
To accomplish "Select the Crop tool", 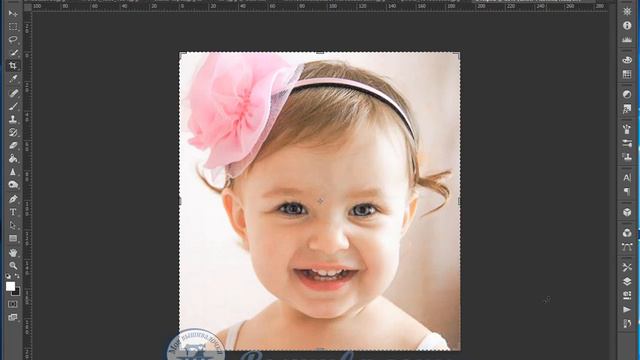I will pyautogui.click(x=13, y=66).
